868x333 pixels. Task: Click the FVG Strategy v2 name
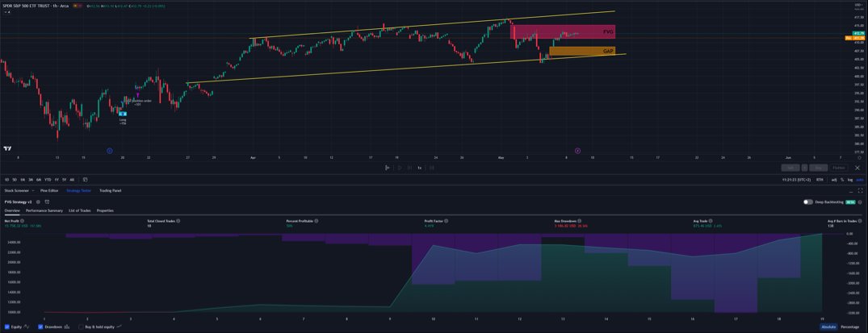(x=18, y=202)
